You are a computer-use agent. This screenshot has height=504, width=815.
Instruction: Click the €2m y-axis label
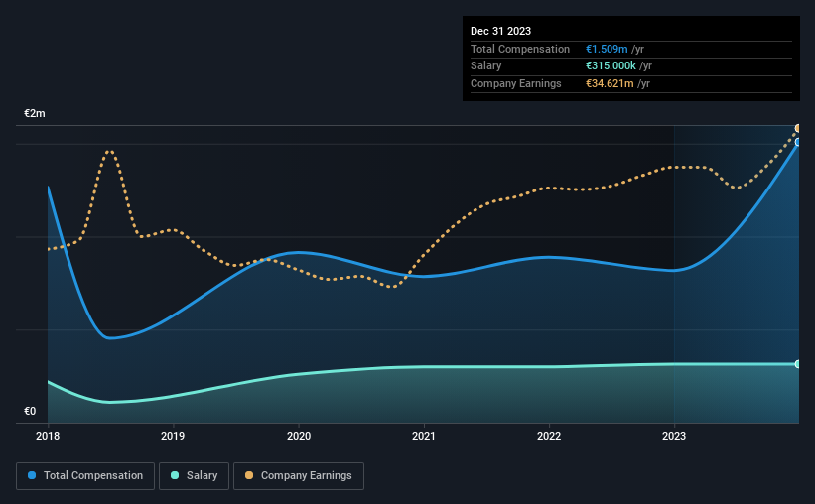point(35,113)
